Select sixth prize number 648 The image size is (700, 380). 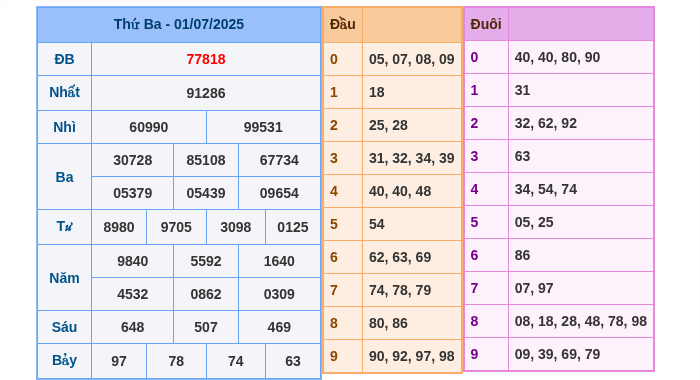133,327
